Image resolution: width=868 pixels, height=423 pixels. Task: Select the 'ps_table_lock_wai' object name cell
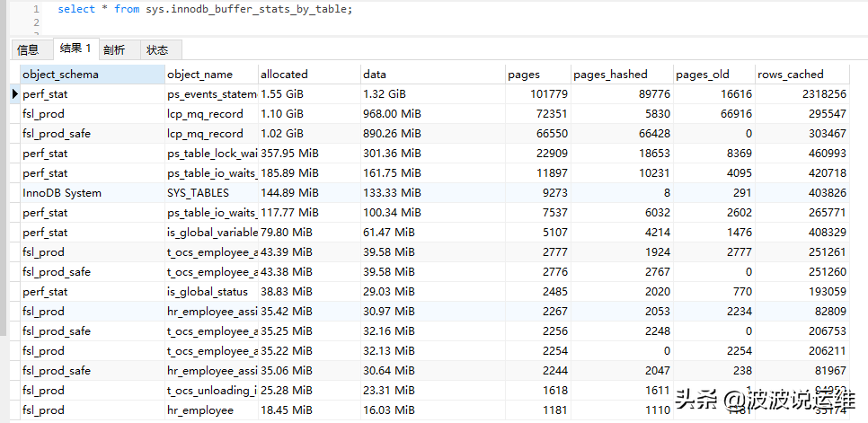[211, 154]
